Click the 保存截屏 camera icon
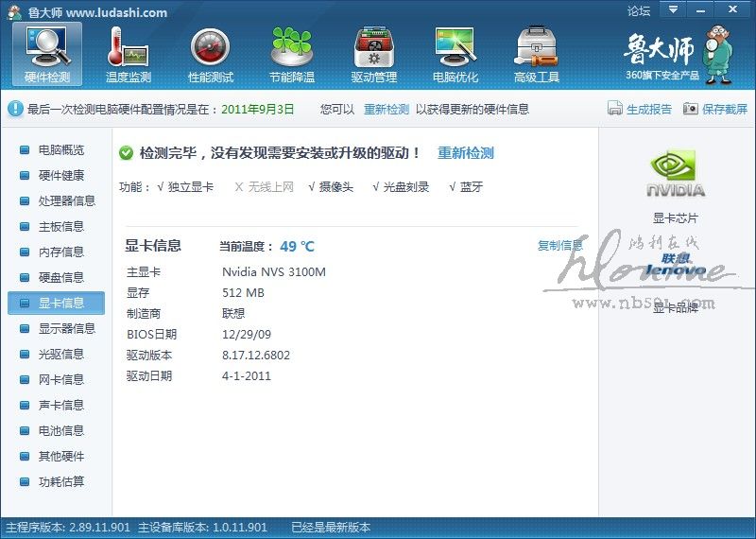Viewport: 756px width, 539px height. click(690, 109)
